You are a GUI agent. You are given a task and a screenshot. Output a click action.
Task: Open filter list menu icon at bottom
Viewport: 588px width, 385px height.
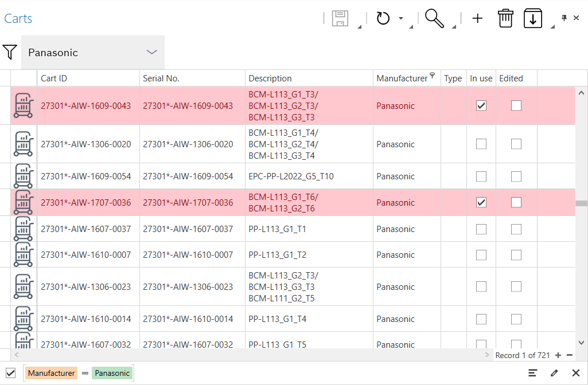point(532,372)
